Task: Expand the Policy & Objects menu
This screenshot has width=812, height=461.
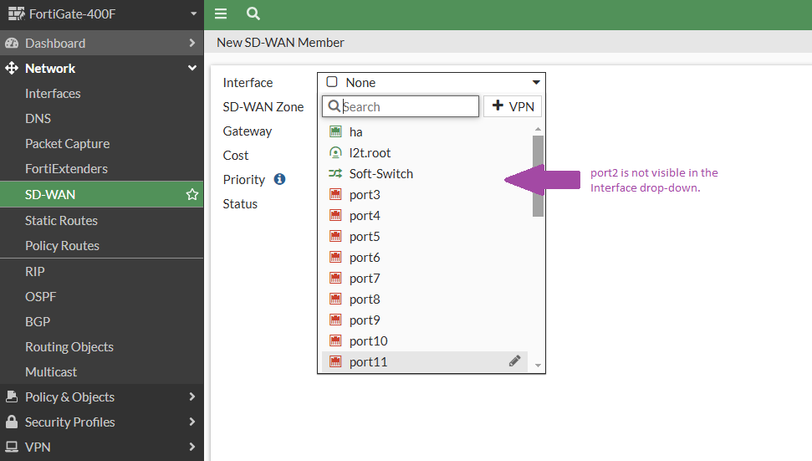Action: tap(102, 397)
